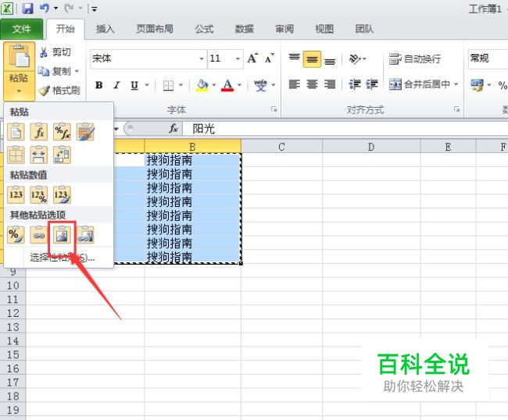Image resolution: width=508 pixels, height=420 pixels.
Task: Click the Cut (剪切) scissors button
Action: click(55, 52)
